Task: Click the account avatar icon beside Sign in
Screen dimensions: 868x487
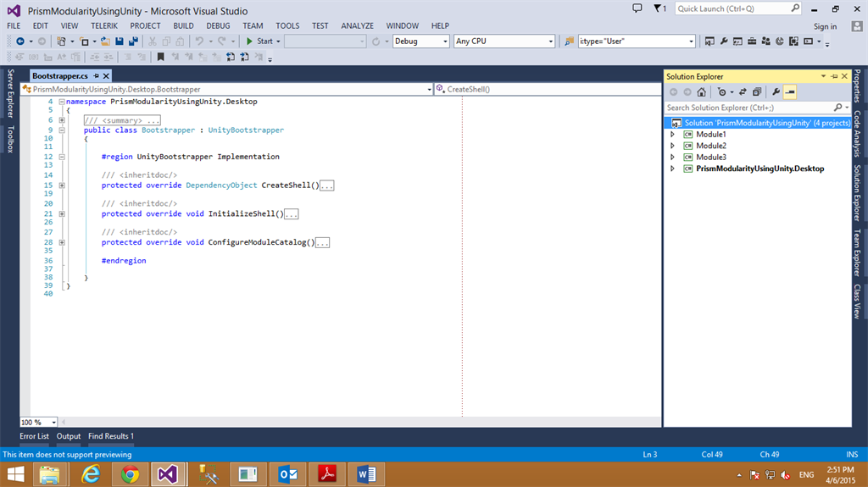Action: [x=857, y=26]
